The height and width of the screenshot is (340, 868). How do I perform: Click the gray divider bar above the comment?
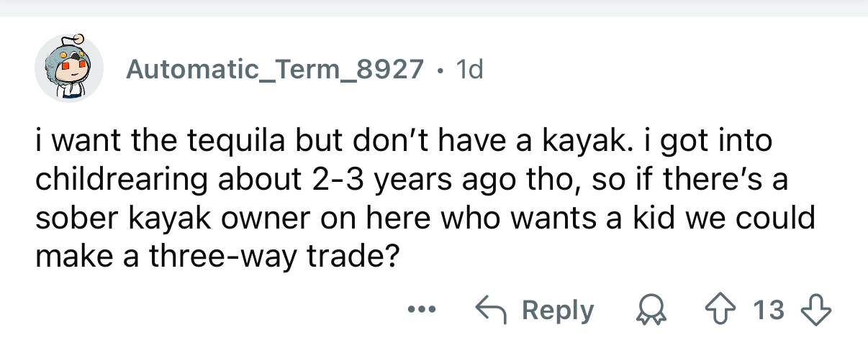[x=434, y=8]
